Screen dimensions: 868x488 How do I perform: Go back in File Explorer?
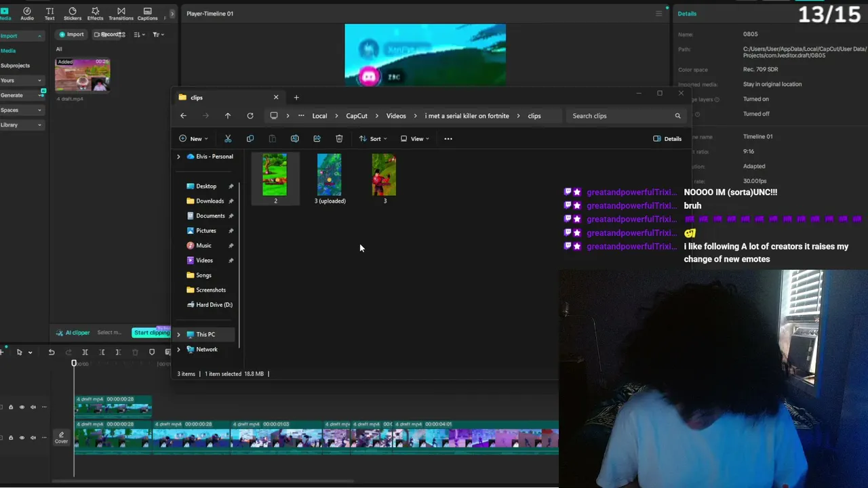click(x=183, y=116)
